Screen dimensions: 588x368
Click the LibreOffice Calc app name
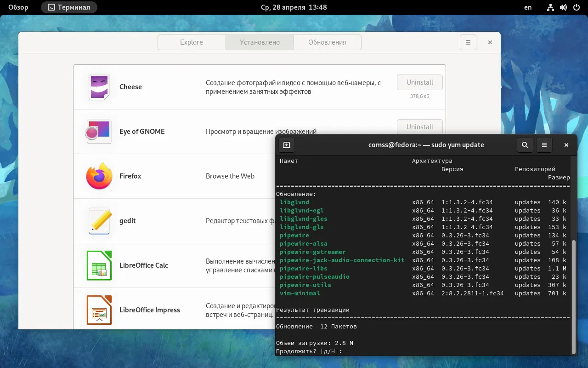[144, 265]
